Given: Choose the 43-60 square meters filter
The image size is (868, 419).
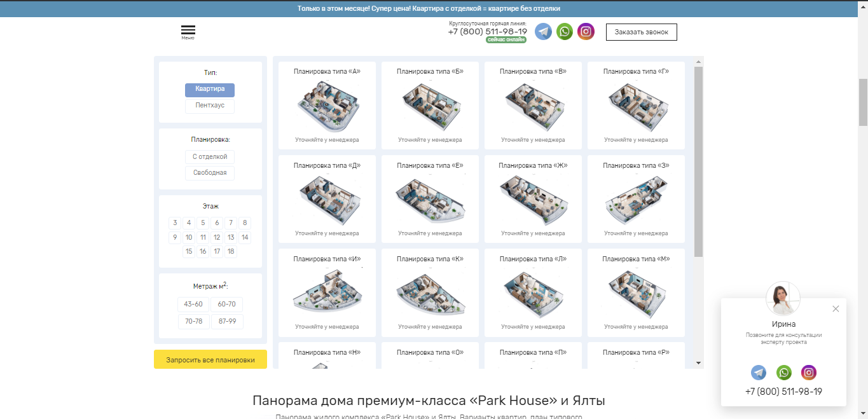Looking at the screenshot, I should (193, 304).
